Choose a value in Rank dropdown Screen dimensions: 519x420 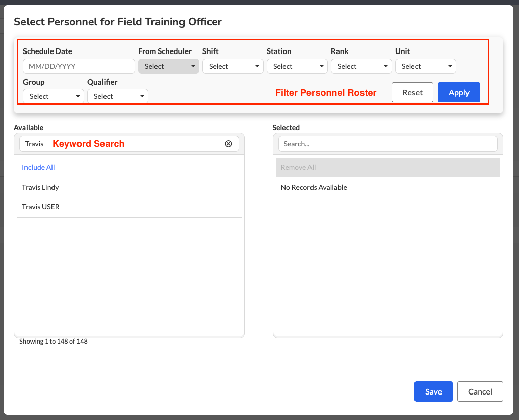point(361,66)
